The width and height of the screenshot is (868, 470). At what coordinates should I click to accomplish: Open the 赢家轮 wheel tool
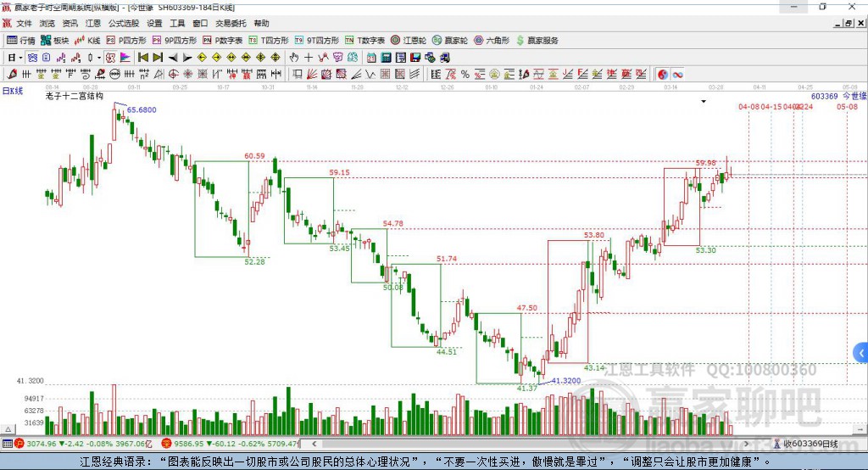click(x=449, y=41)
